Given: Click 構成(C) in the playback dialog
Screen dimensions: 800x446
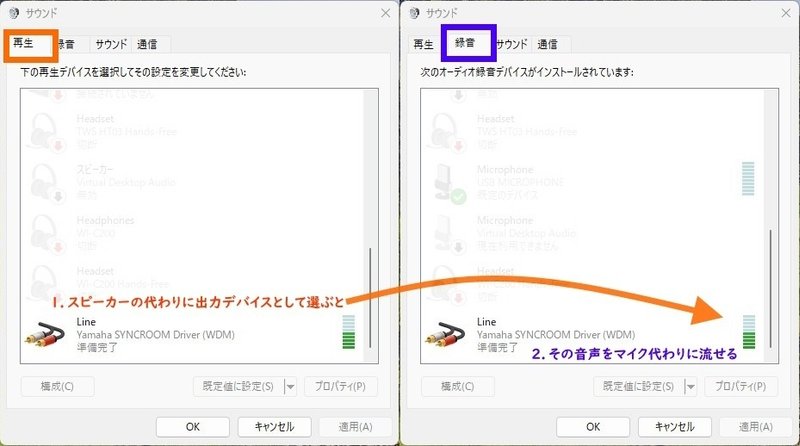Looking at the screenshot, I should click(x=57, y=387).
